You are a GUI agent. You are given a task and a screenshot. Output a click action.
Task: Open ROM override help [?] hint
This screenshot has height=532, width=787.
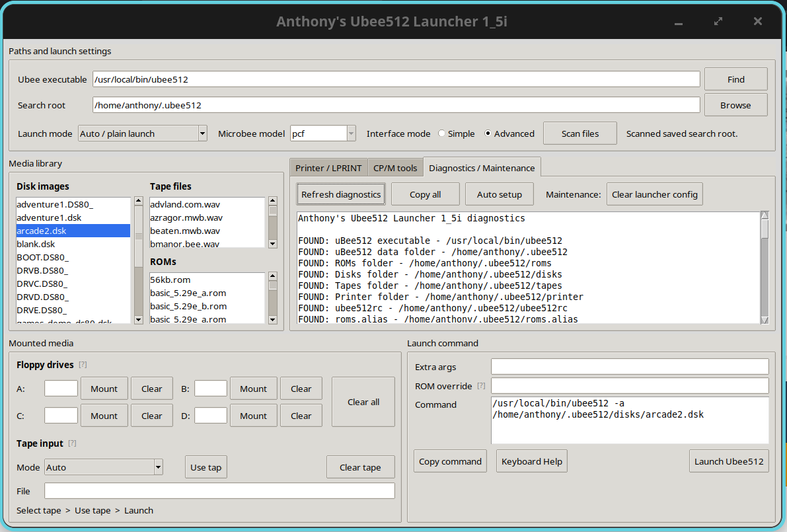tap(481, 386)
